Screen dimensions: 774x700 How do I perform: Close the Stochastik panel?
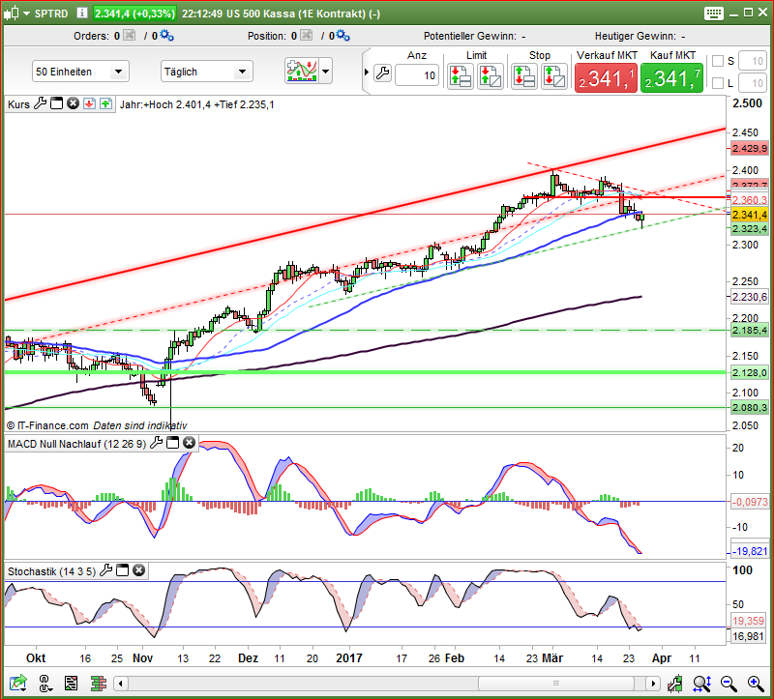tap(139, 570)
